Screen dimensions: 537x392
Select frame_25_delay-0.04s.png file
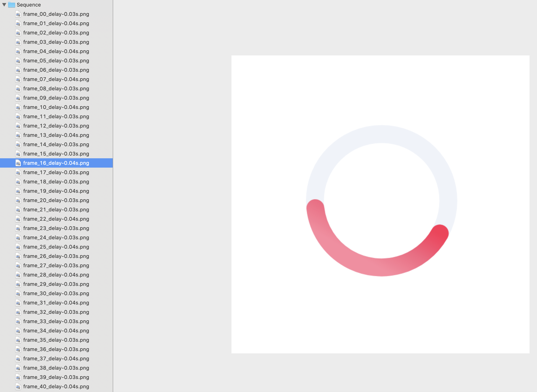56,247
